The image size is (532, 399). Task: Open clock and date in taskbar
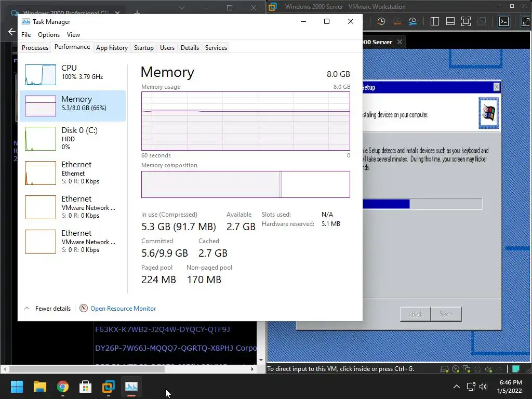point(510,387)
